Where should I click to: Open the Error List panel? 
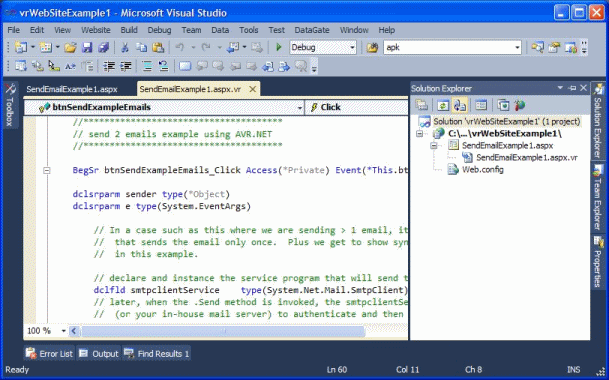click(49, 354)
